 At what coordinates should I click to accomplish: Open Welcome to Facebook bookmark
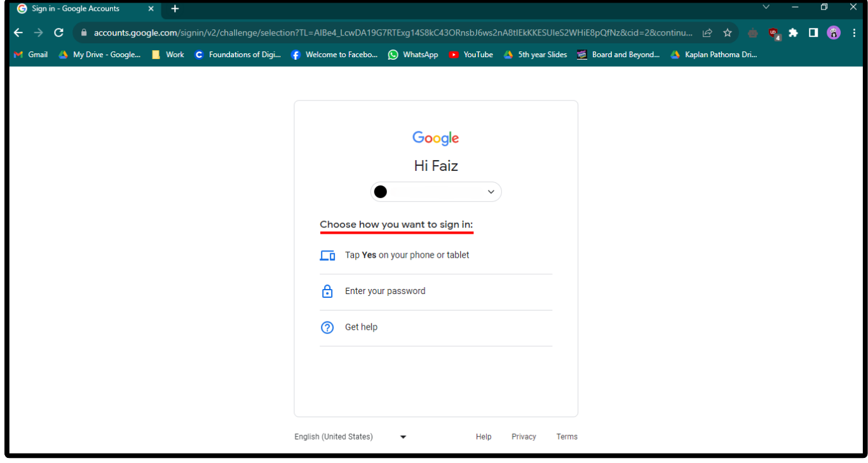[x=334, y=55]
